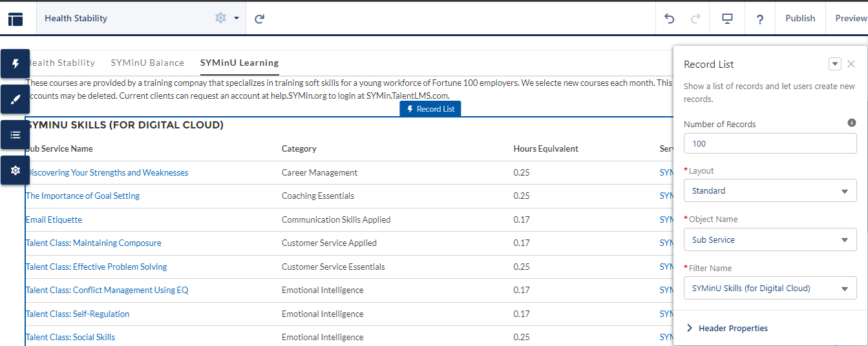Expand the Header Properties section

tap(728, 328)
